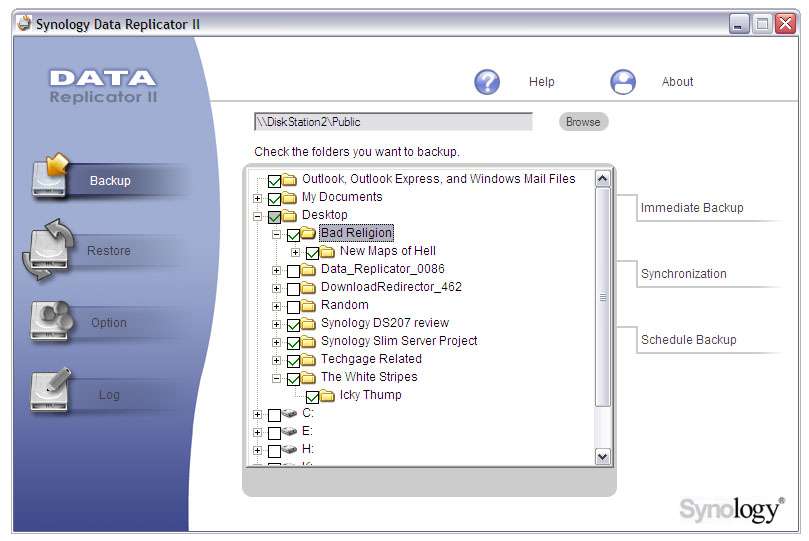Viewport: 809px width, 541px height.
Task: Click the \\DiskStation2\Public path field
Action: 393,122
